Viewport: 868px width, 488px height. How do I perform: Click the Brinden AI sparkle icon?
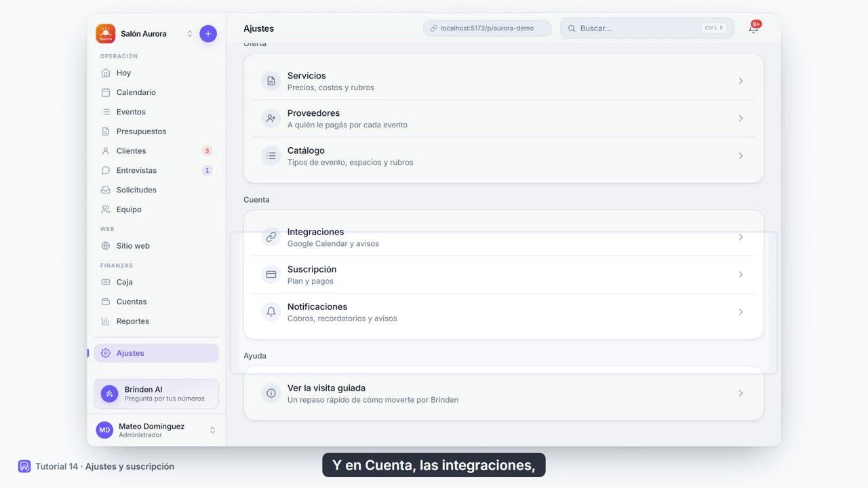coord(109,394)
